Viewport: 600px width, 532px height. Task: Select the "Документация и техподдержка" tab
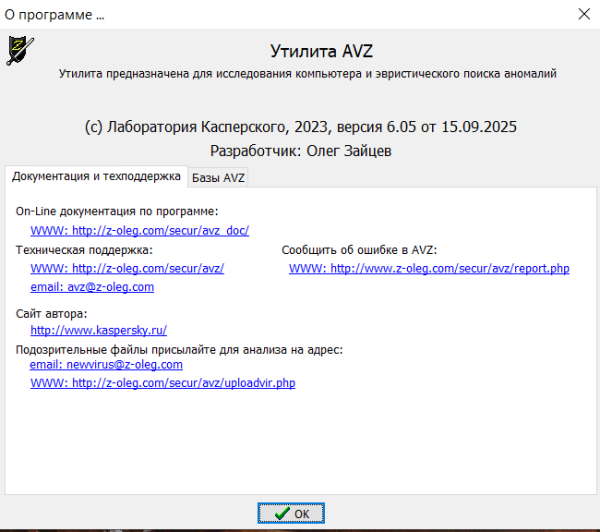[96, 176]
